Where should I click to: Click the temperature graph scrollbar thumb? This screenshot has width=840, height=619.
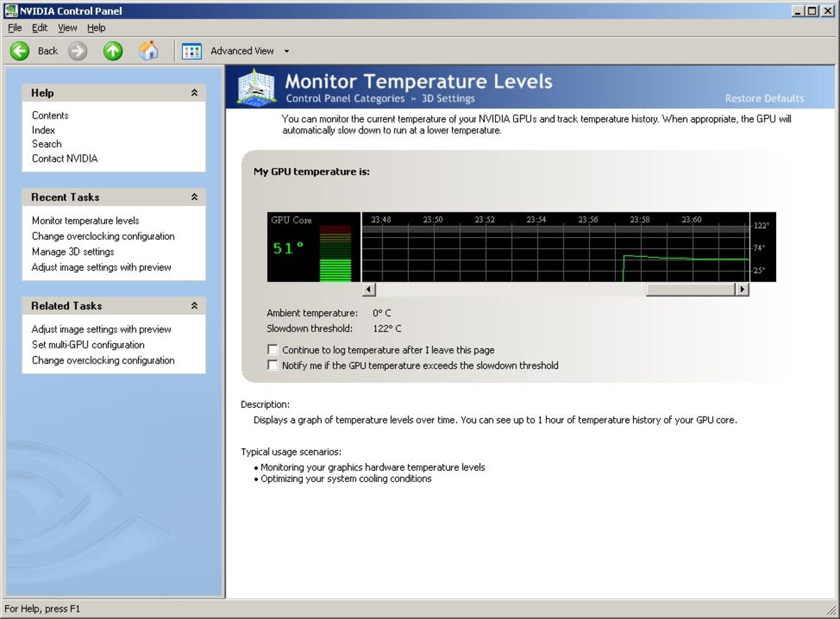click(x=691, y=289)
